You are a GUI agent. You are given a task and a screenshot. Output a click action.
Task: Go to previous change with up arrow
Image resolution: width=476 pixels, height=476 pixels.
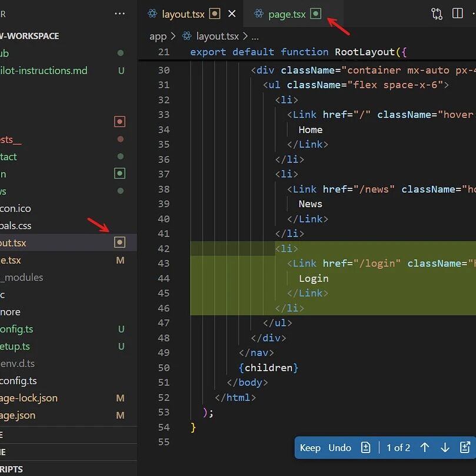click(424, 448)
